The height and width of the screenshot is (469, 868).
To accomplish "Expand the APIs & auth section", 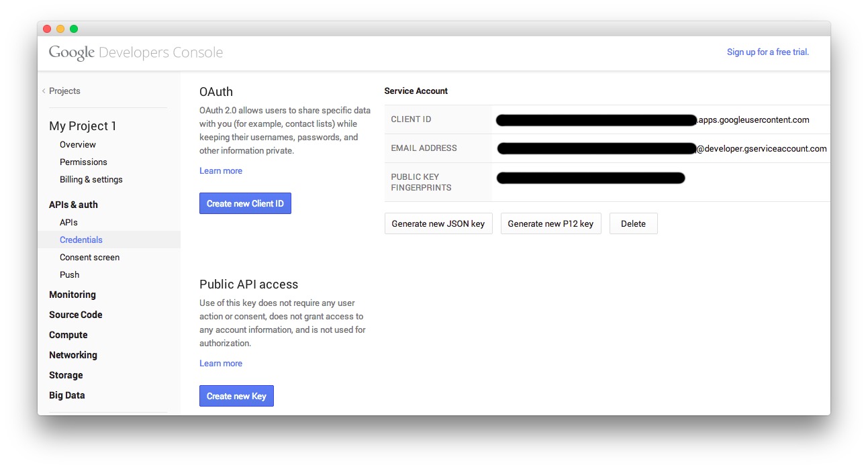I will pos(73,205).
